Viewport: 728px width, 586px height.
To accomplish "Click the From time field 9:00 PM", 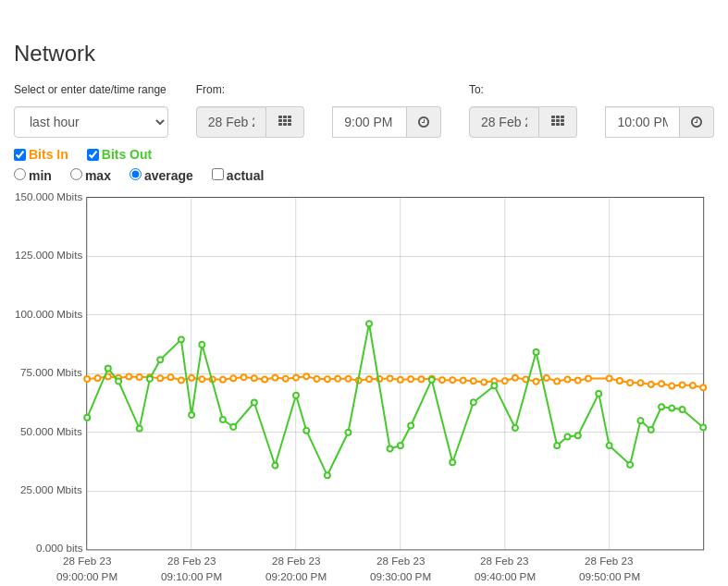I will click(x=370, y=122).
